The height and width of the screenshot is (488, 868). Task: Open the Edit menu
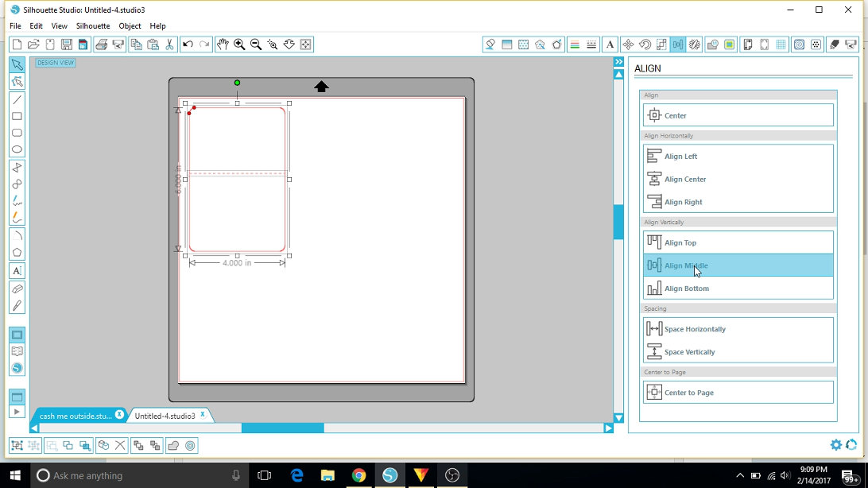(x=36, y=26)
